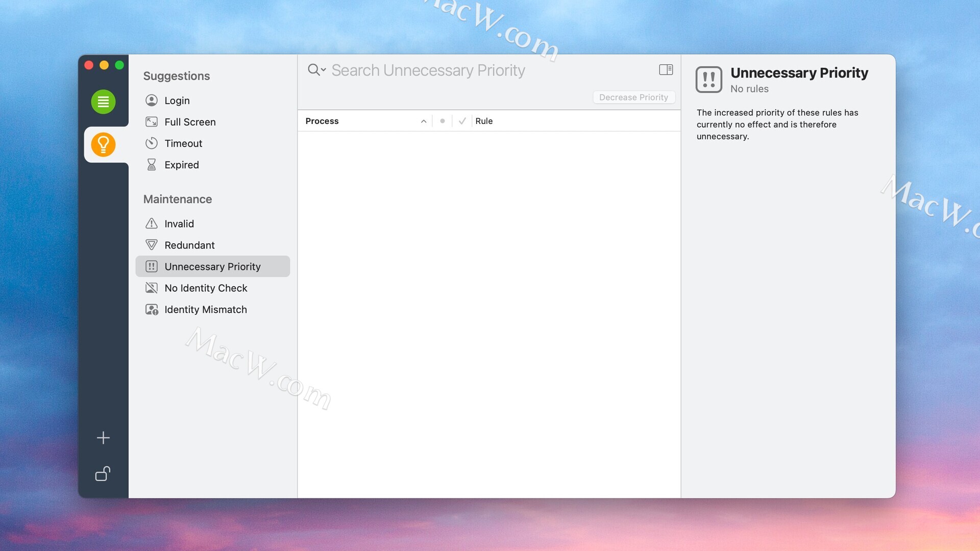Show Invalid rules under Maintenance
The height and width of the screenshot is (551, 980).
pyautogui.click(x=179, y=223)
